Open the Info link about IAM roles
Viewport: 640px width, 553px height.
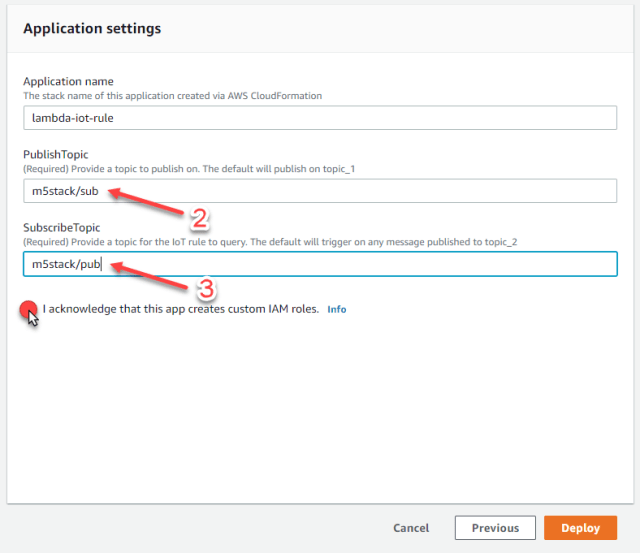click(337, 310)
